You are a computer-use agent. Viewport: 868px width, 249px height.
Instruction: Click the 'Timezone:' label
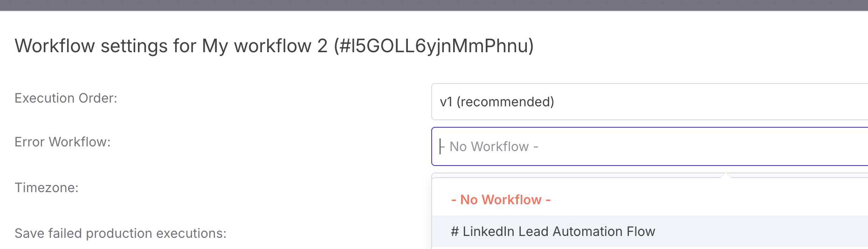(47, 187)
